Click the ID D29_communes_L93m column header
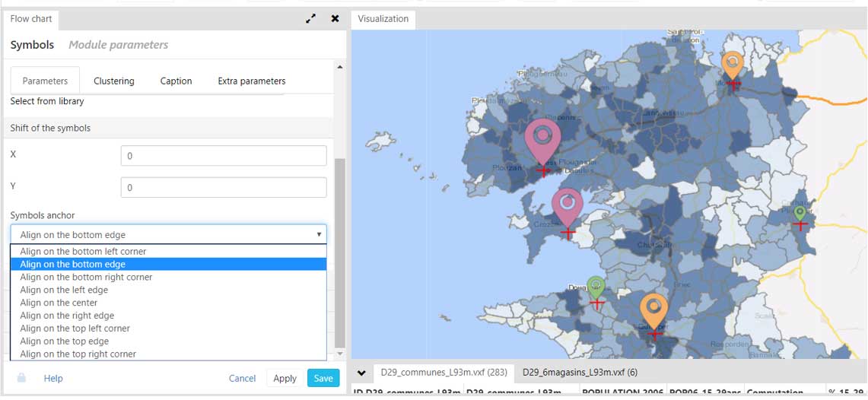The height and width of the screenshot is (400, 868). [408, 392]
